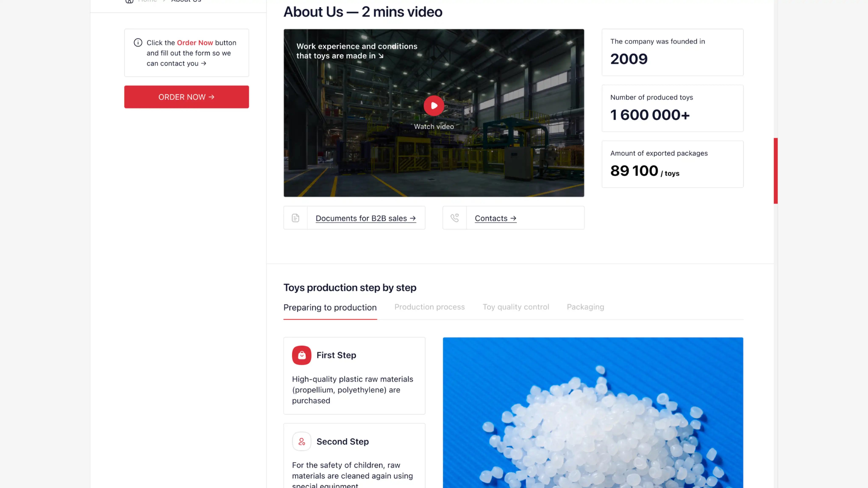Viewport: 868px width, 488px height.
Task: Switch to Production process tab
Action: (x=429, y=307)
